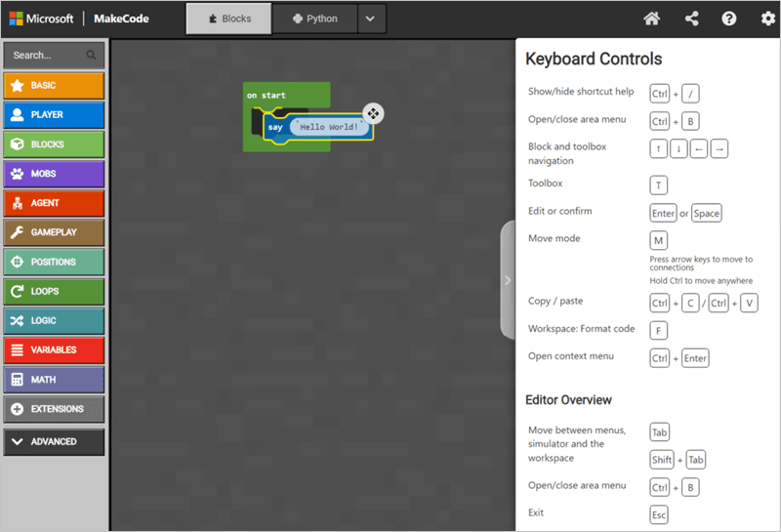Click the F key symbol for Format code
The image size is (781, 532).
(658, 331)
